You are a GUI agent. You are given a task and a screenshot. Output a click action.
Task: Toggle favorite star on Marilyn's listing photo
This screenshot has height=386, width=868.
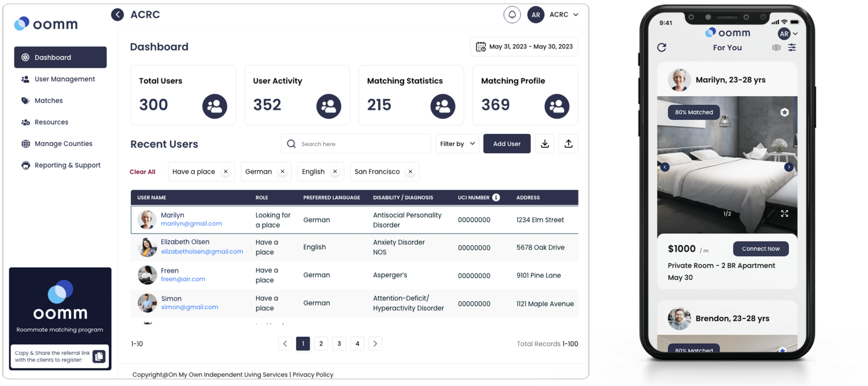pos(785,112)
